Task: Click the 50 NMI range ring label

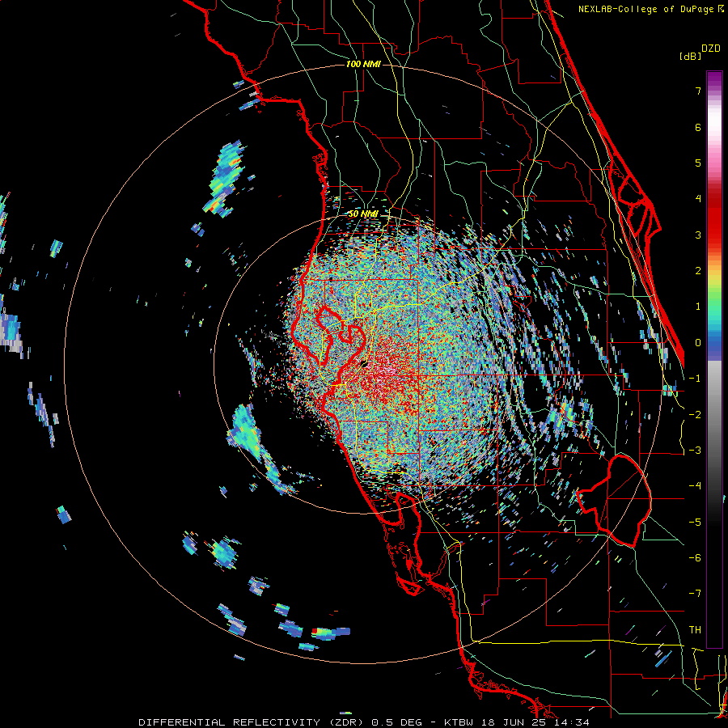Action: coord(363,214)
